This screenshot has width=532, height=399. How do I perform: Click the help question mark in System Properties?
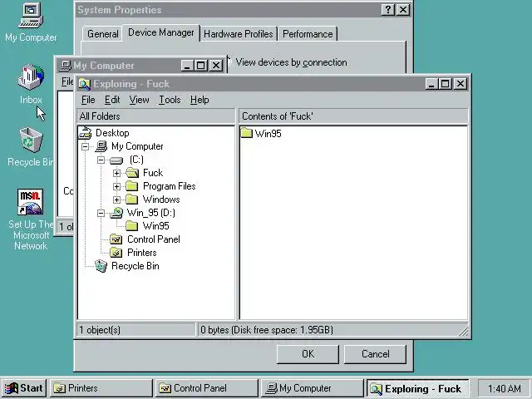[388, 10]
